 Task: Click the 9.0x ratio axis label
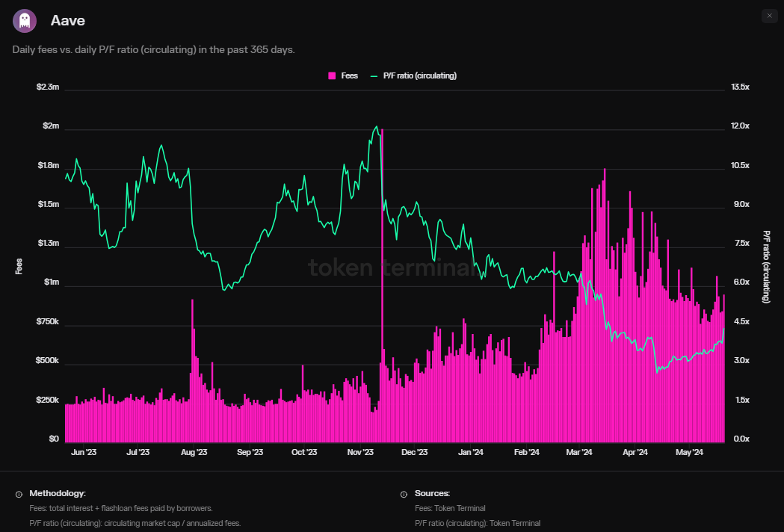coord(740,205)
